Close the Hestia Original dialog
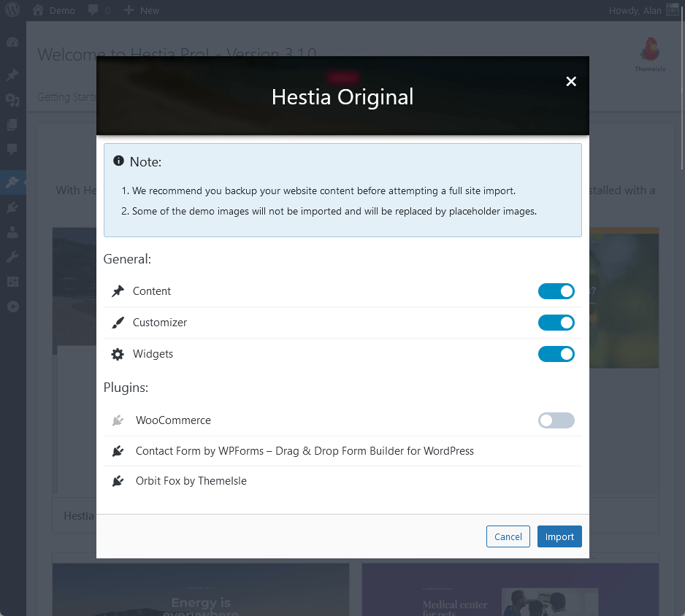Image resolution: width=685 pixels, height=616 pixels. coord(571,82)
